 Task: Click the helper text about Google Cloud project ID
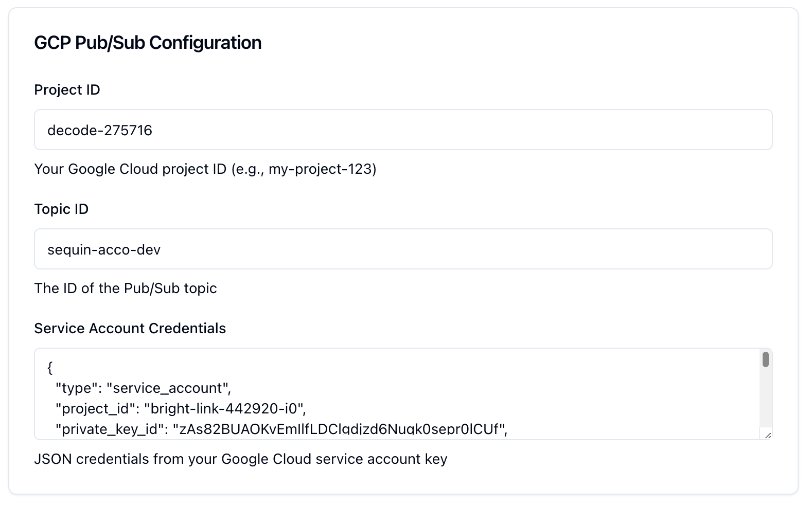[205, 169]
